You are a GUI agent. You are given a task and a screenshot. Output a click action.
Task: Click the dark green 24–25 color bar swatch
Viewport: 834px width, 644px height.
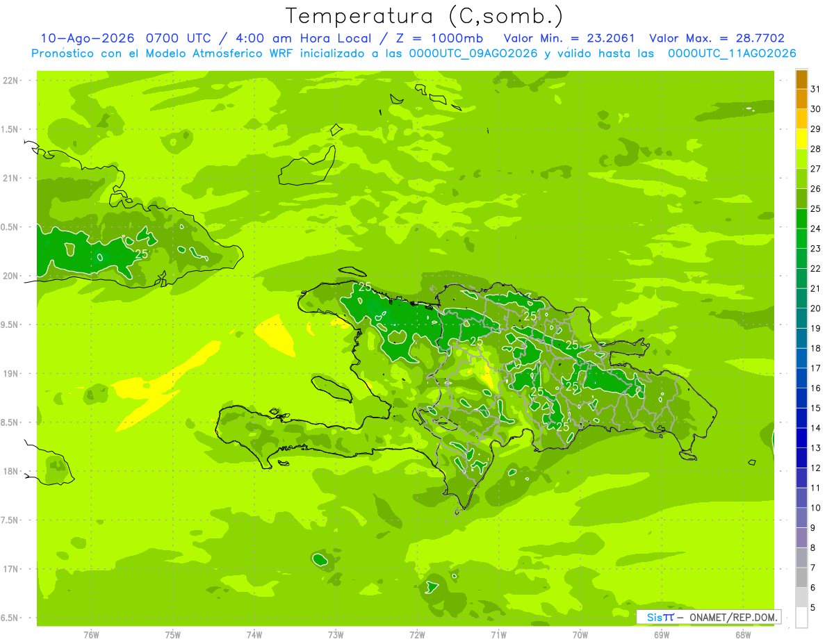(x=801, y=219)
